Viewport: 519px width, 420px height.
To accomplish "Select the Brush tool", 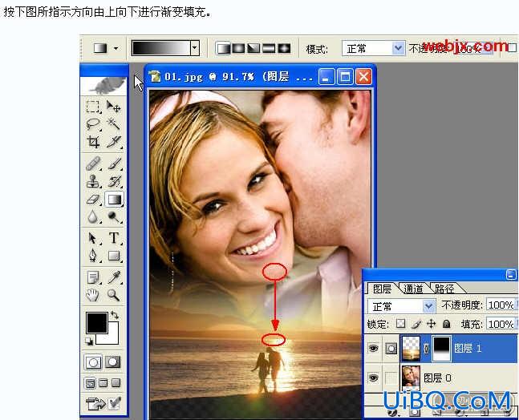I will 113,164.
